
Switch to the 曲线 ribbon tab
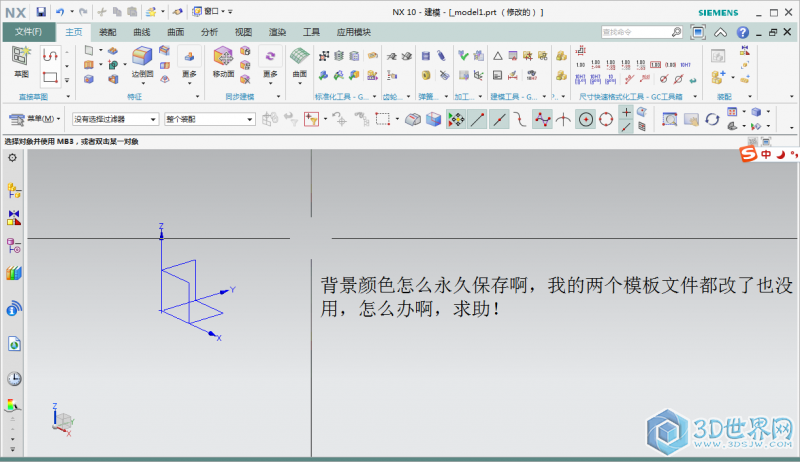coord(142,32)
